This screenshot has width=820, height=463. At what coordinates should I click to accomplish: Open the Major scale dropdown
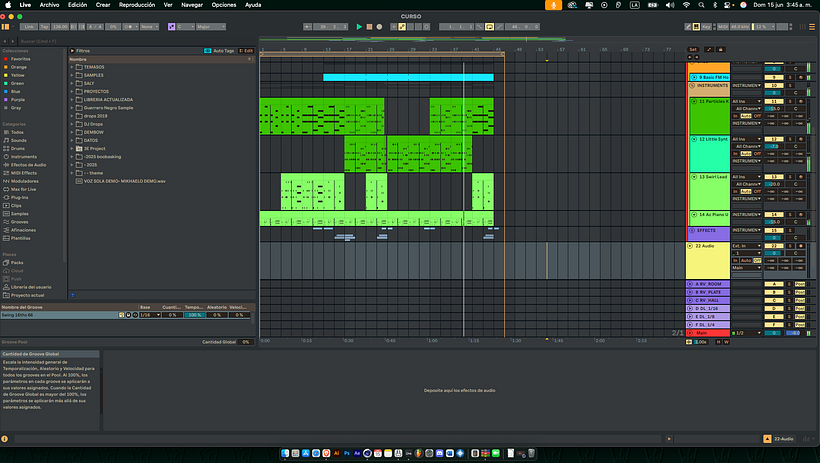click(x=211, y=27)
